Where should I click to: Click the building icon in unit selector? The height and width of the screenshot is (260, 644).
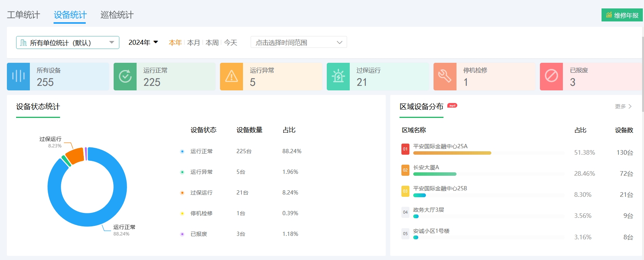(x=23, y=43)
